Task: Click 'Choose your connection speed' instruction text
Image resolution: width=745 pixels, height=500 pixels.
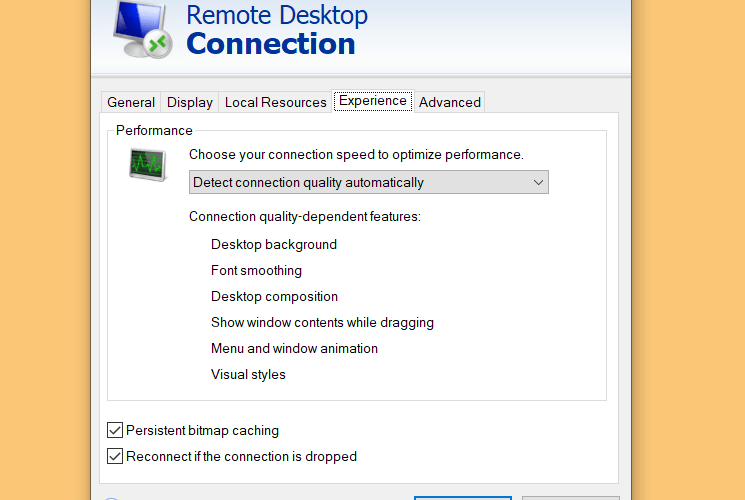Action: pos(356,154)
